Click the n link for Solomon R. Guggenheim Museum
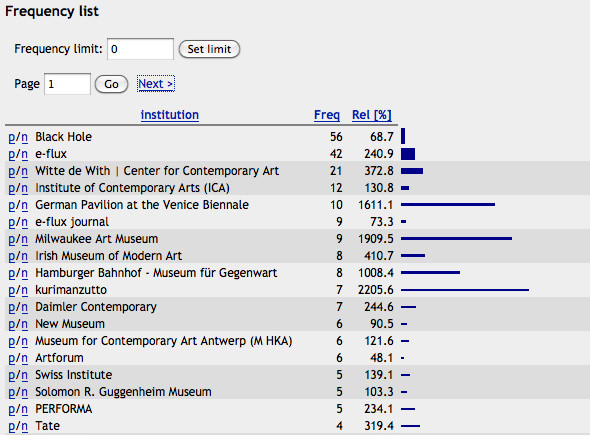The image size is (590, 435). 24,392
